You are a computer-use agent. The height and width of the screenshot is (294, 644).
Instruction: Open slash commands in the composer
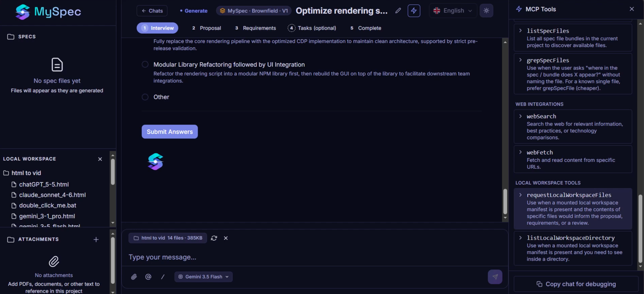pyautogui.click(x=163, y=277)
